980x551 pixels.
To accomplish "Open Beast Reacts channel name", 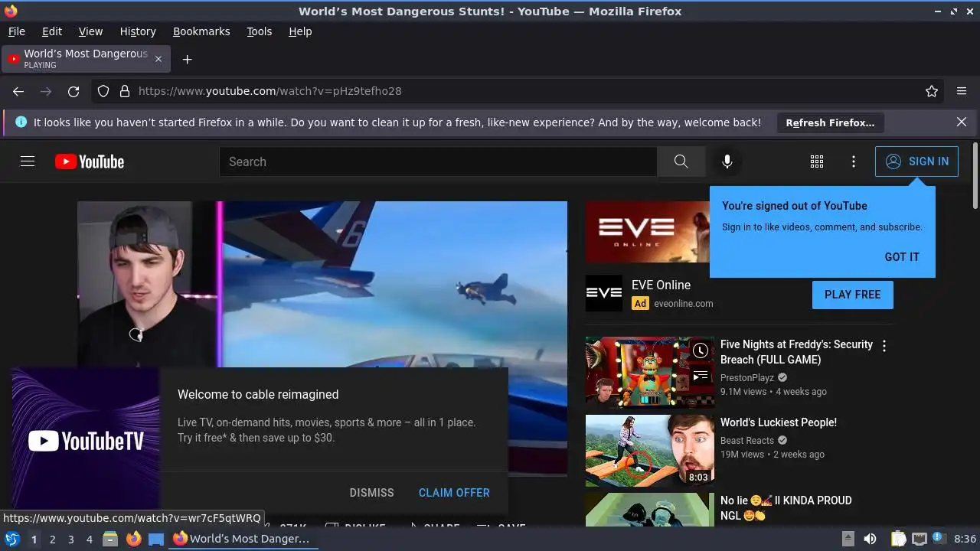I will 747,440.
